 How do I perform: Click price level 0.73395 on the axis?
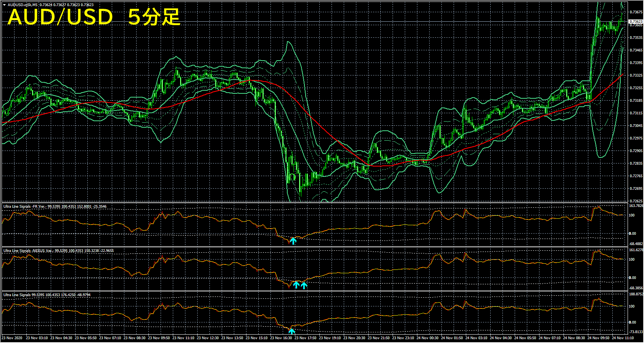[636, 63]
